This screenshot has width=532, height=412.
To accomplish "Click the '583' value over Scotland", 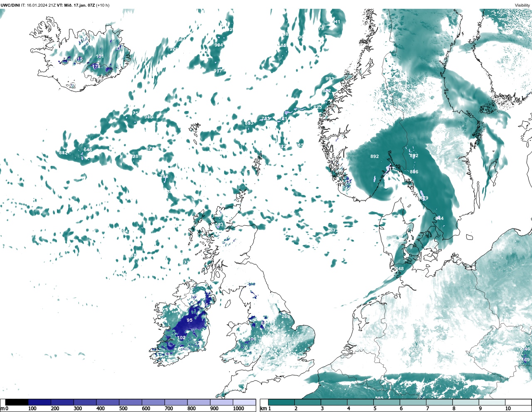I will 219,225.
